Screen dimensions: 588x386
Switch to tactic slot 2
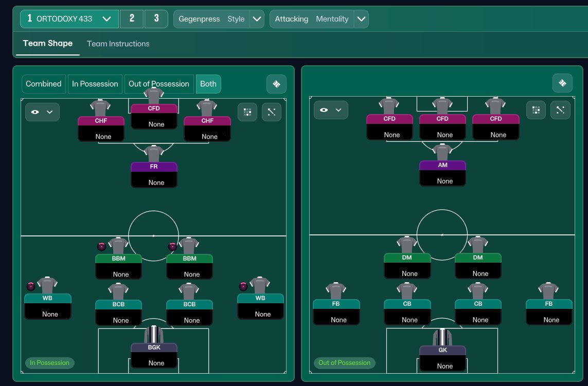pyautogui.click(x=132, y=19)
